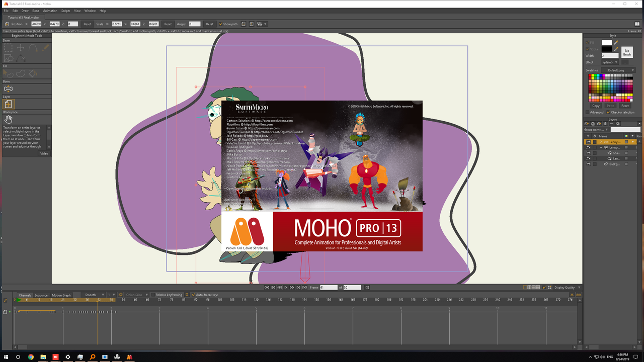
Task: Select the Delete Edge tool
Action: pos(21,59)
